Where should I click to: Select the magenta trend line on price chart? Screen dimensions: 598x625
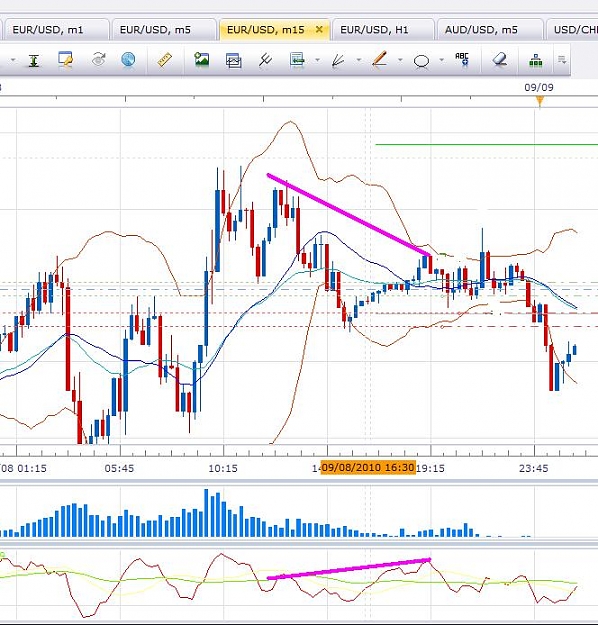point(349,214)
